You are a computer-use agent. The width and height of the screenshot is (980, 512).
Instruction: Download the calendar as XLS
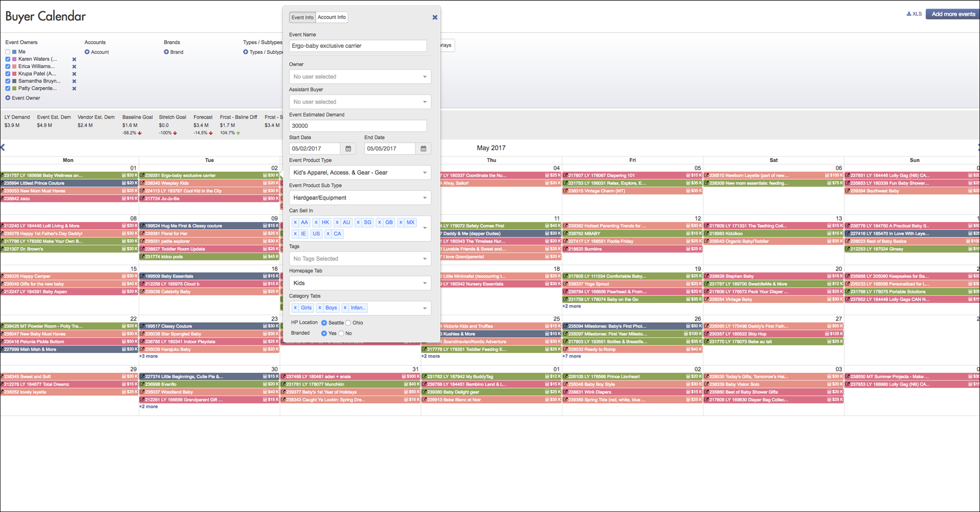(x=914, y=14)
